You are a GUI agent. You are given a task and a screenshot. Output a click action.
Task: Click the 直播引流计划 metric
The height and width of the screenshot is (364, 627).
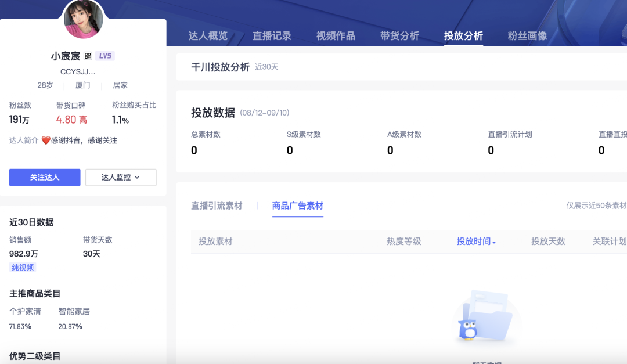click(x=510, y=143)
